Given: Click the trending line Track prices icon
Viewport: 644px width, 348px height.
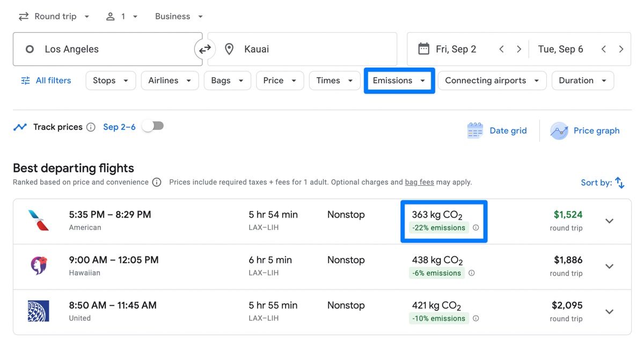Looking at the screenshot, I should [20, 127].
